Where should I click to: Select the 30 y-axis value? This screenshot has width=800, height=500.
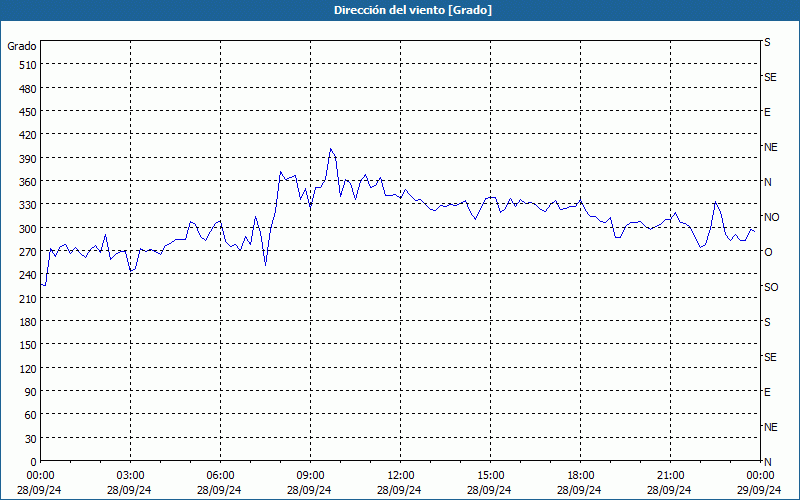pyautogui.click(x=31, y=439)
